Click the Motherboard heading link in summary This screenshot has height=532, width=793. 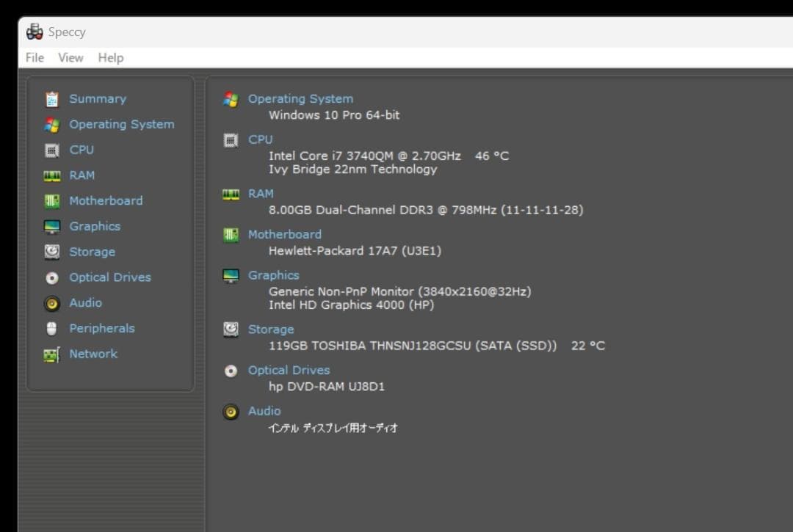(x=284, y=234)
